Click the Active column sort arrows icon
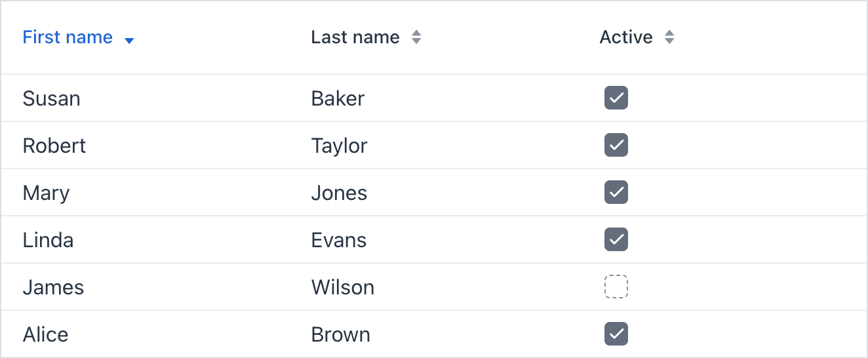 point(669,37)
